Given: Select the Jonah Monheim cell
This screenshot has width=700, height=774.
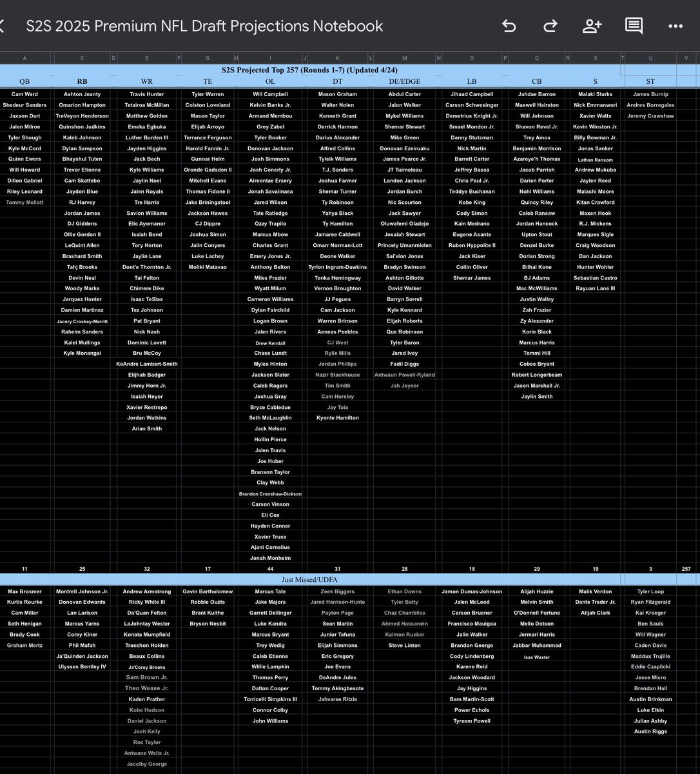Looking at the screenshot, I should [x=270, y=559].
